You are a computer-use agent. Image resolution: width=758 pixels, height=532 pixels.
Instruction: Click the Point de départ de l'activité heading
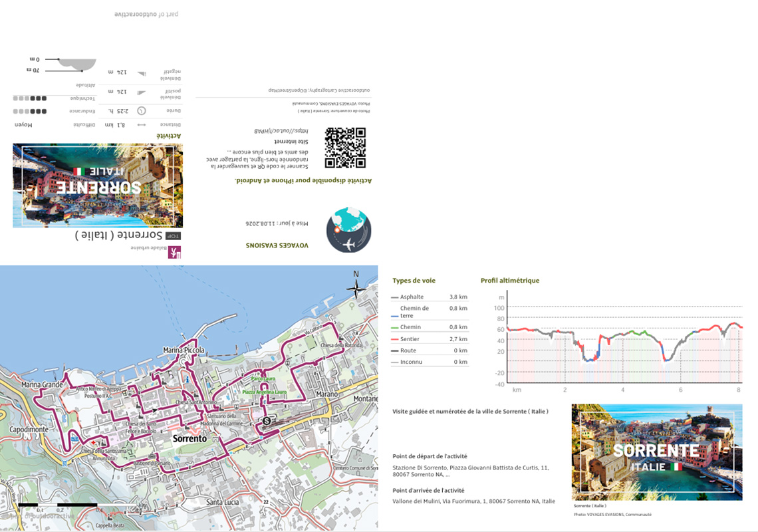(430, 456)
